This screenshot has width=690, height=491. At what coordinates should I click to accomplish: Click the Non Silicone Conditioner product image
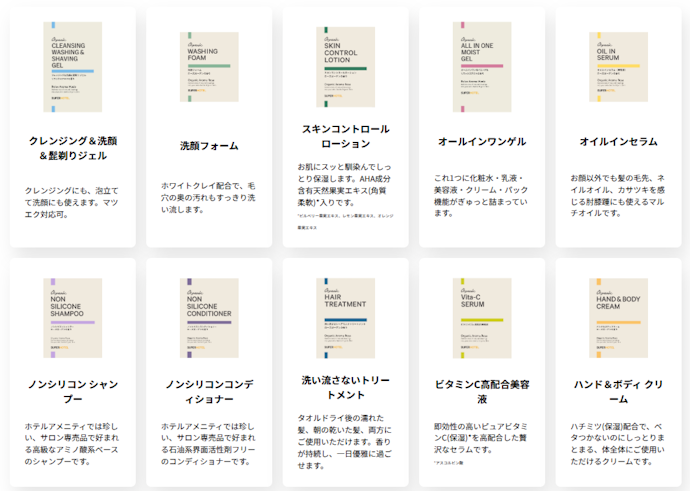[x=209, y=318]
